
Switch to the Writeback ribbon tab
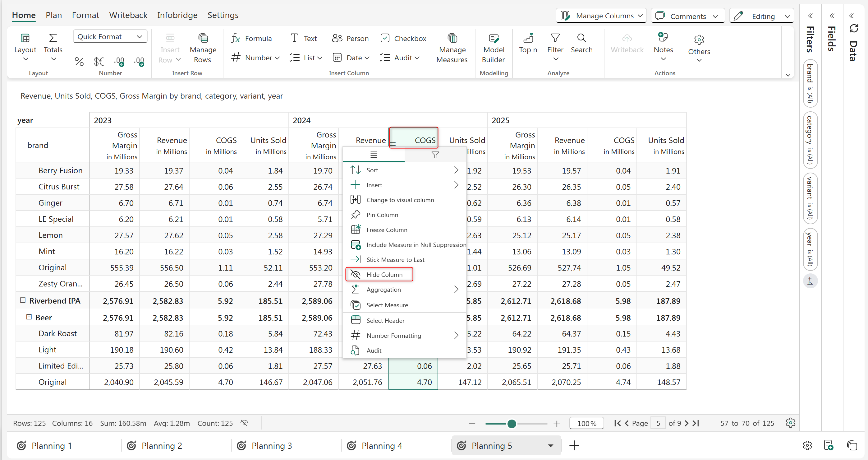tap(128, 15)
